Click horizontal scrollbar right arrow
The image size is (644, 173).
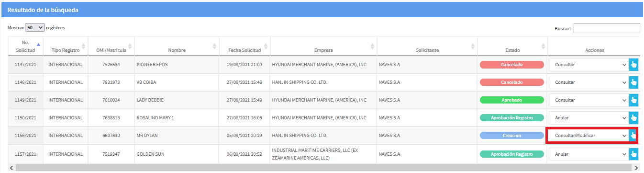[636, 168]
